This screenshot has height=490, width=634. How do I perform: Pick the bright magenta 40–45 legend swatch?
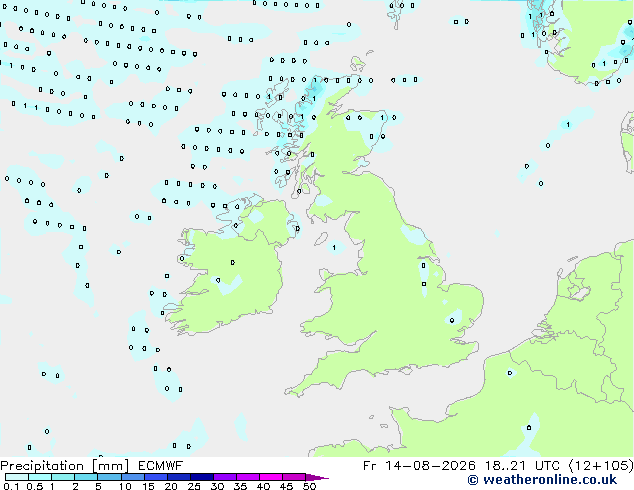(271, 477)
